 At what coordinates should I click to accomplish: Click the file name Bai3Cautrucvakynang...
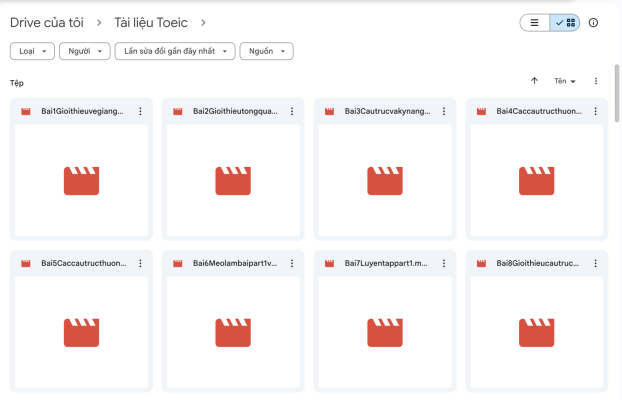pos(387,112)
